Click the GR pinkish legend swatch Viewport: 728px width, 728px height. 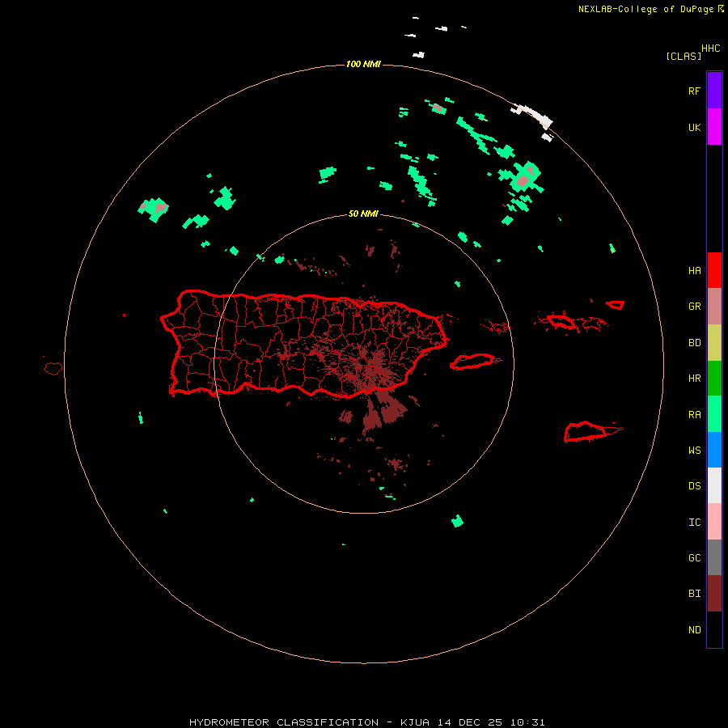pos(714,307)
